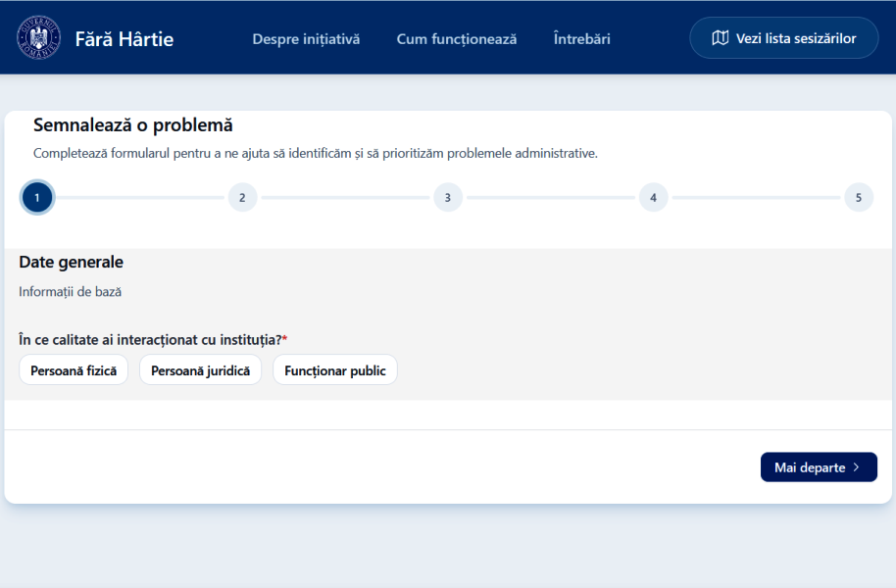Click the Romanian Government emblem logo
The image size is (896, 588).
(38, 38)
